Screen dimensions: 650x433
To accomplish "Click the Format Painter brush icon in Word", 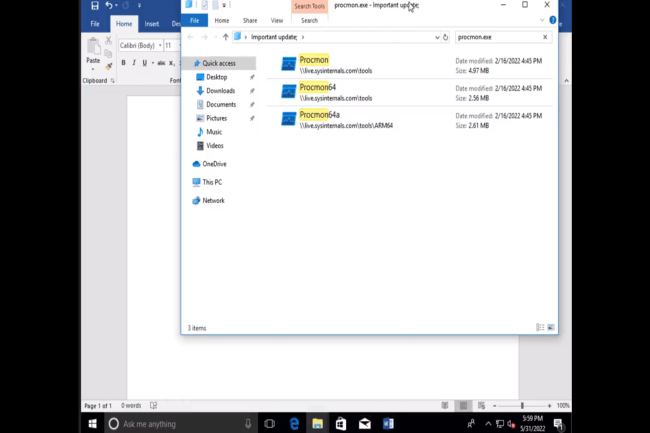I will point(109,66).
